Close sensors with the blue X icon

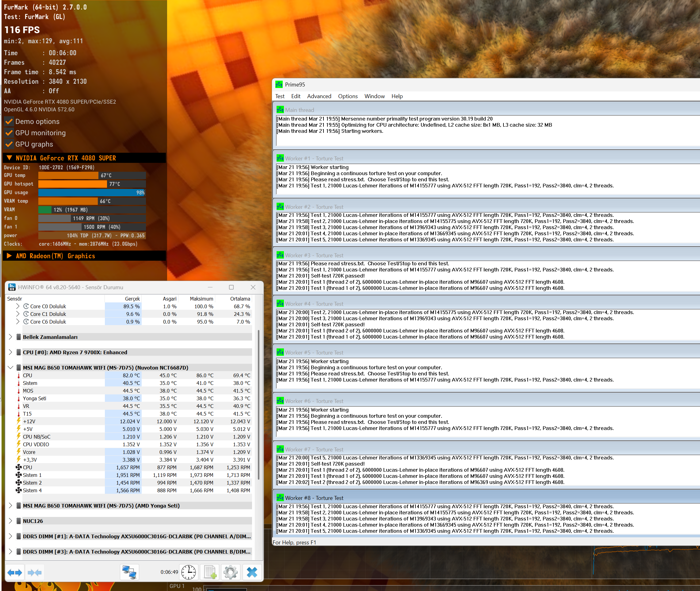tap(251, 572)
